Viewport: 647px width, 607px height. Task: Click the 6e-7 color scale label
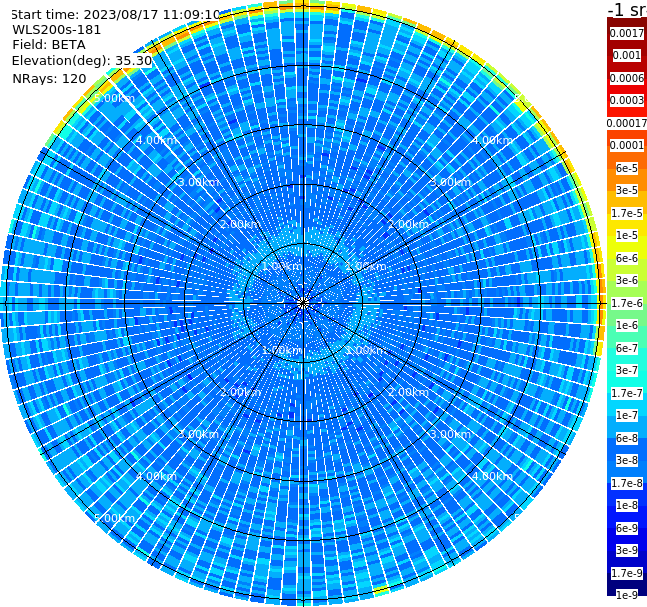click(627, 348)
